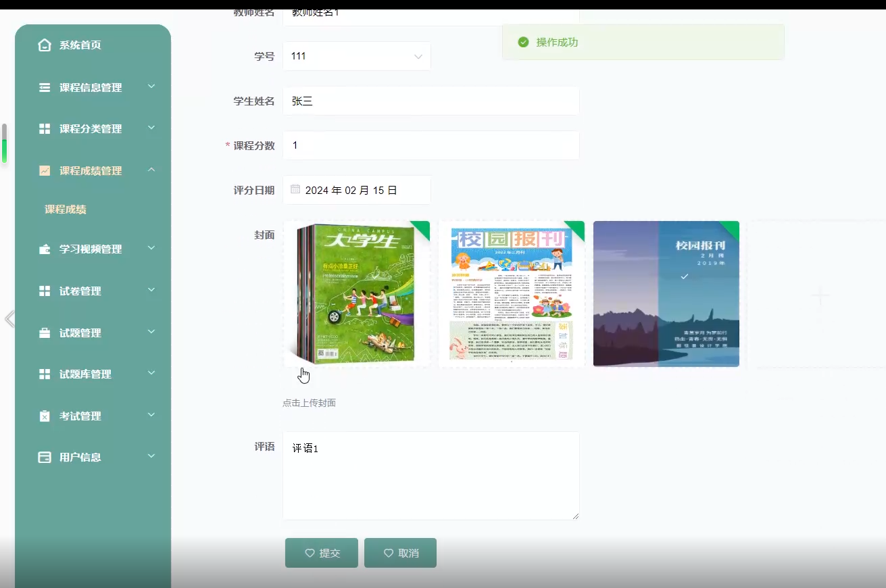Viewport: 886px width, 588px height.
Task: Click the 点击上传封面 hint text
Action: pos(309,403)
